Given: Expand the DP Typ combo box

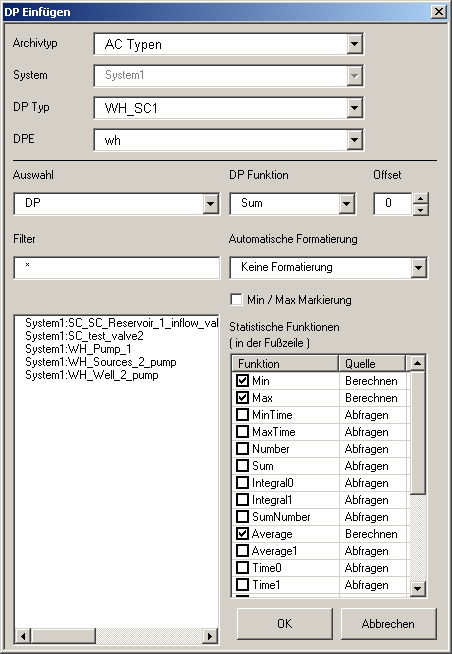Looking at the screenshot, I should pos(354,108).
